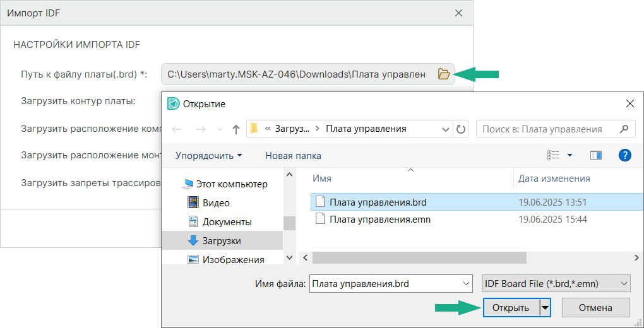
Task: Open the help question mark icon
Action: [x=625, y=155]
